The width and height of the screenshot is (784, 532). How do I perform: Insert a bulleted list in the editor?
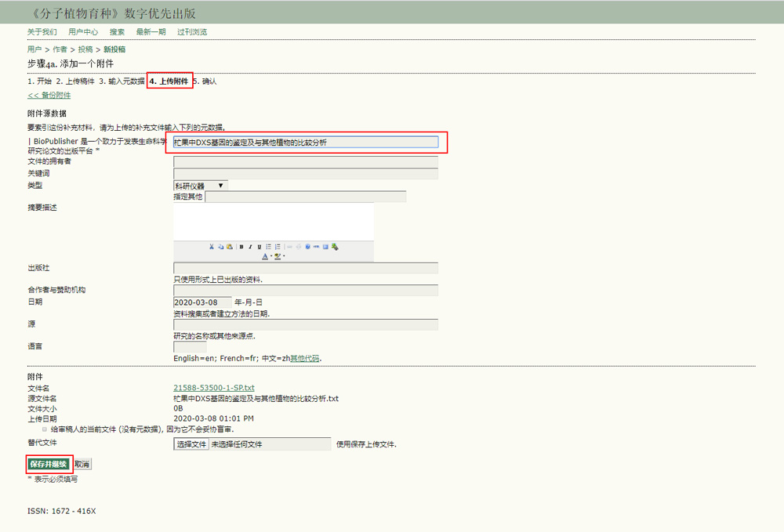(268, 247)
